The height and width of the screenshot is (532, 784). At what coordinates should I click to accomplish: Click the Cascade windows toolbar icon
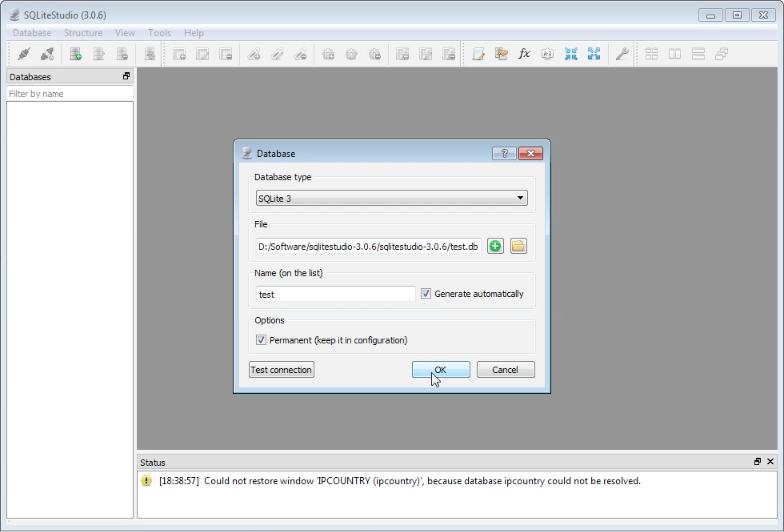pyautogui.click(x=722, y=54)
